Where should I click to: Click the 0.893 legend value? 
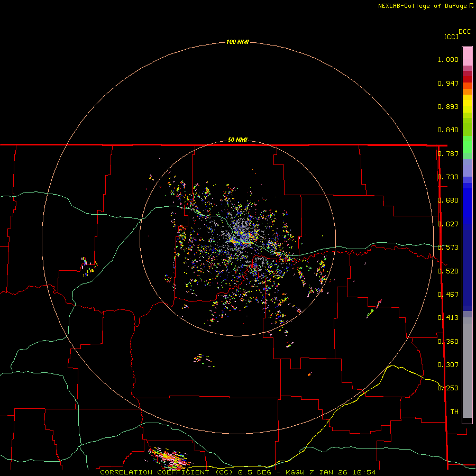pyautogui.click(x=448, y=106)
